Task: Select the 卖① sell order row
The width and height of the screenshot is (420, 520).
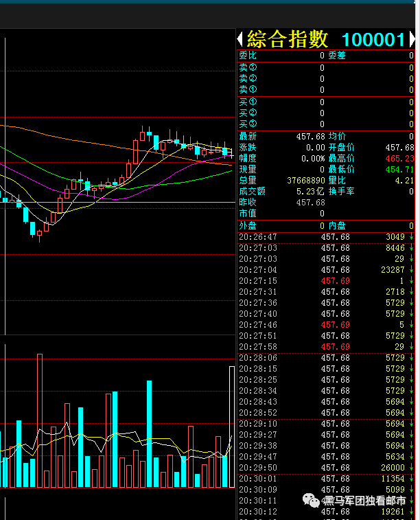Action: tap(326, 89)
